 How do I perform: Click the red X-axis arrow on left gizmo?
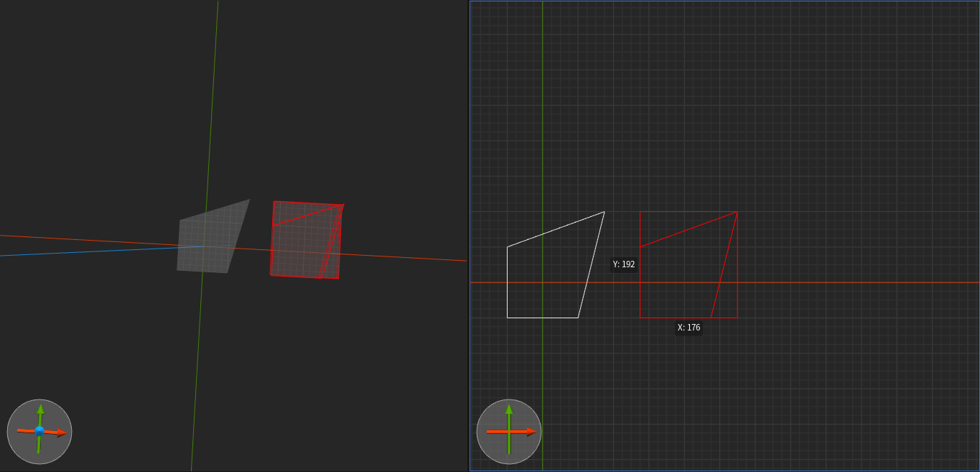click(60, 432)
